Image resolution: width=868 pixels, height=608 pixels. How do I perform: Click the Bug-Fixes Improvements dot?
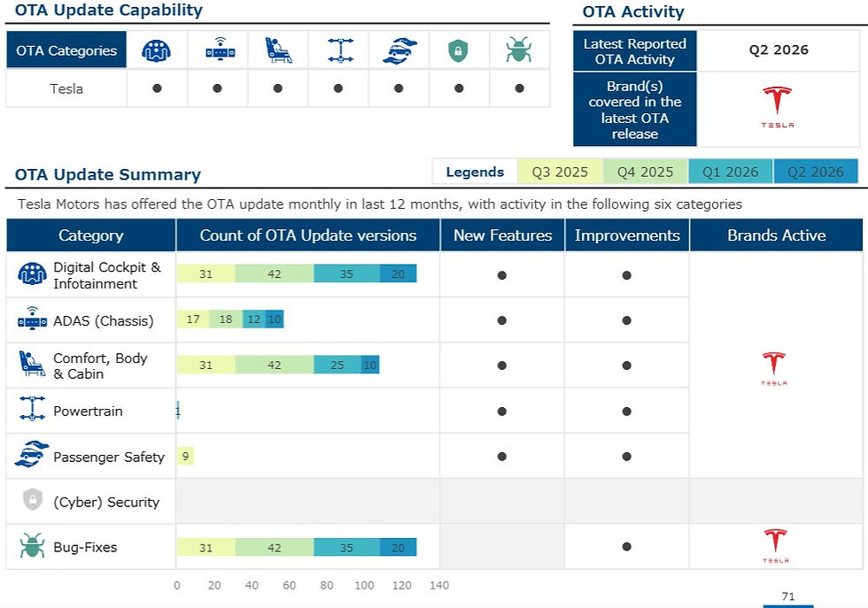pyautogui.click(x=627, y=547)
